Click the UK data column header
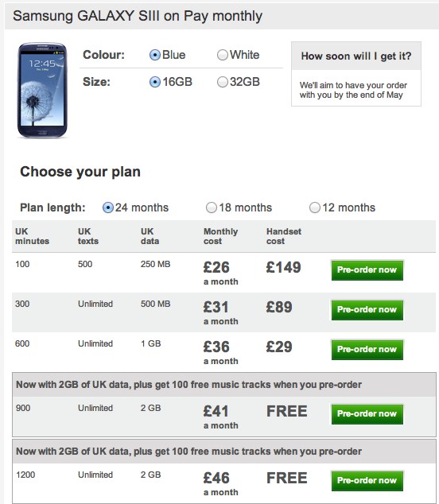 tap(150, 236)
